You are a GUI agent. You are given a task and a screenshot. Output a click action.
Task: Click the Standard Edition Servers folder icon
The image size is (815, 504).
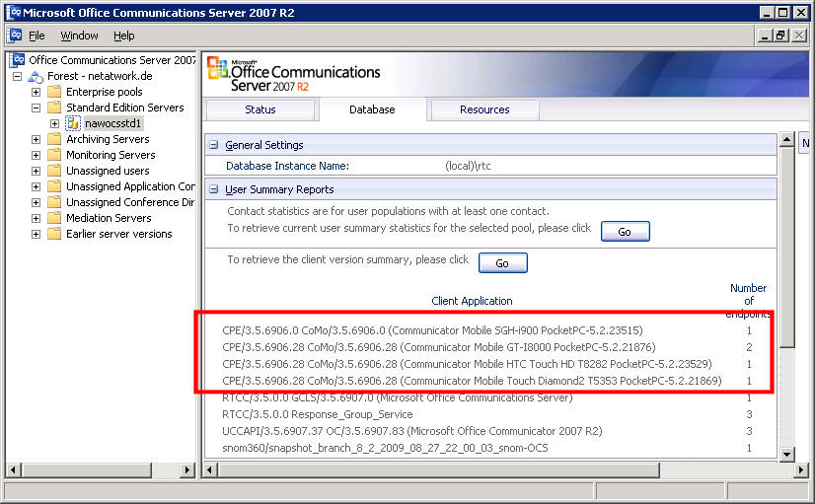click(54, 108)
